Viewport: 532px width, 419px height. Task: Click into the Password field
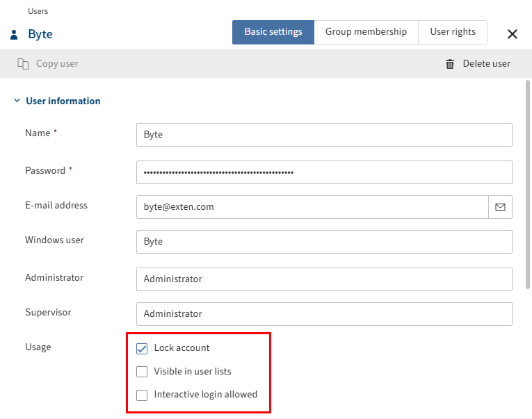[x=324, y=172]
